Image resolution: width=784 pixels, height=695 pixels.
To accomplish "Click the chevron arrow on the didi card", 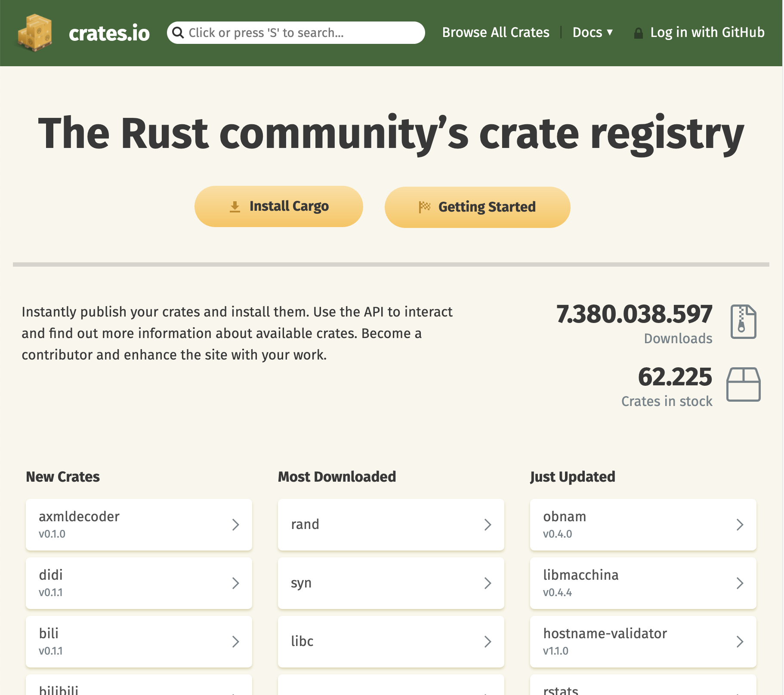I will point(235,583).
